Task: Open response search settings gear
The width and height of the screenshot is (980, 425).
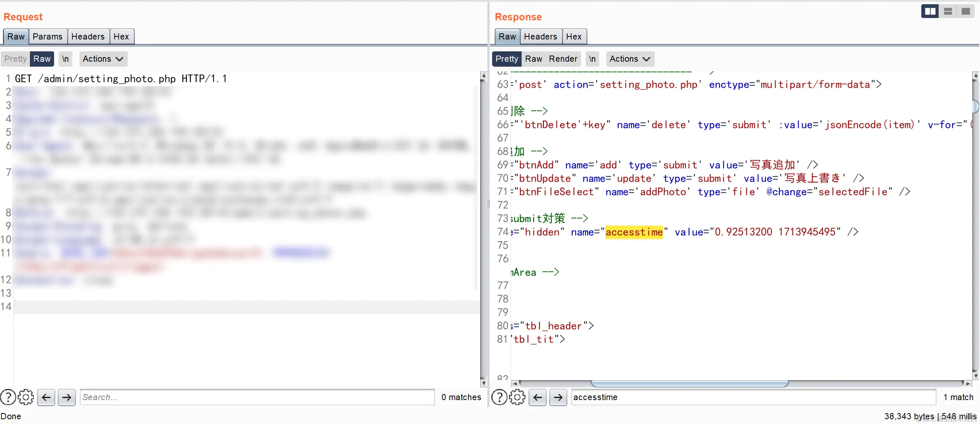Action: coord(517,397)
